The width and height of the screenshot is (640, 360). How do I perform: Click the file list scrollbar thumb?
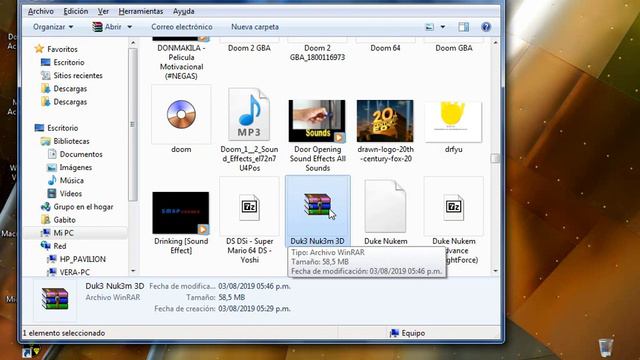[x=495, y=158]
